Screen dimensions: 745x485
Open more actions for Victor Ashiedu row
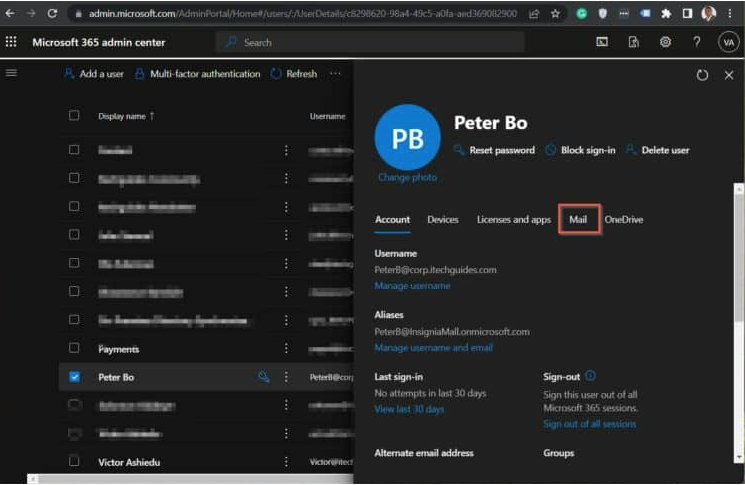pyautogui.click(x=286, y=462)
